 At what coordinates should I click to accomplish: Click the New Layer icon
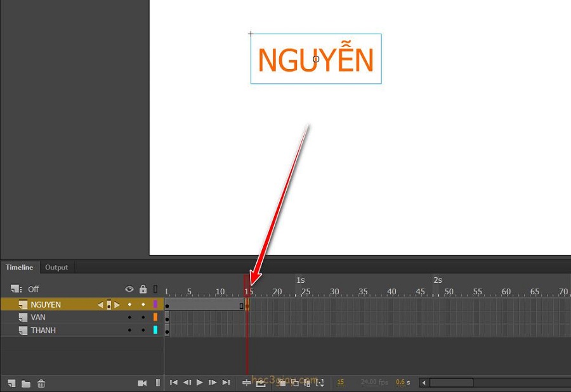pyautogui.click(x=11, y=383)
